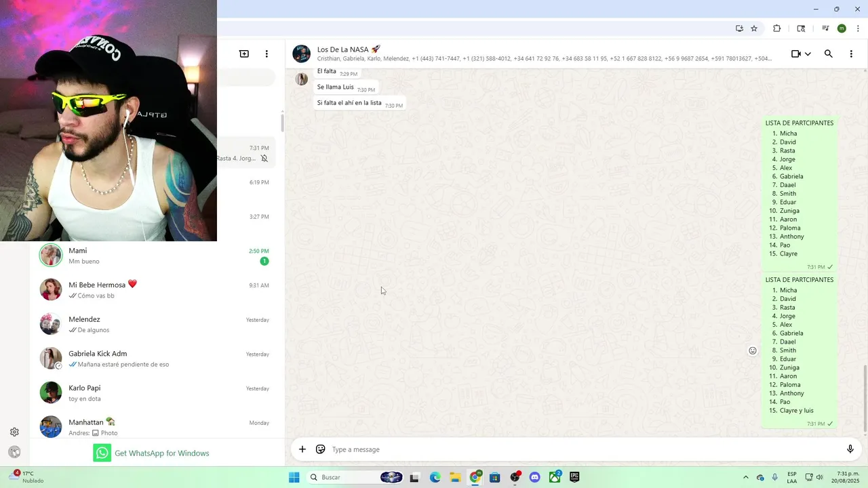Start a video call in Los De La NASA

[x=796, y=54]
